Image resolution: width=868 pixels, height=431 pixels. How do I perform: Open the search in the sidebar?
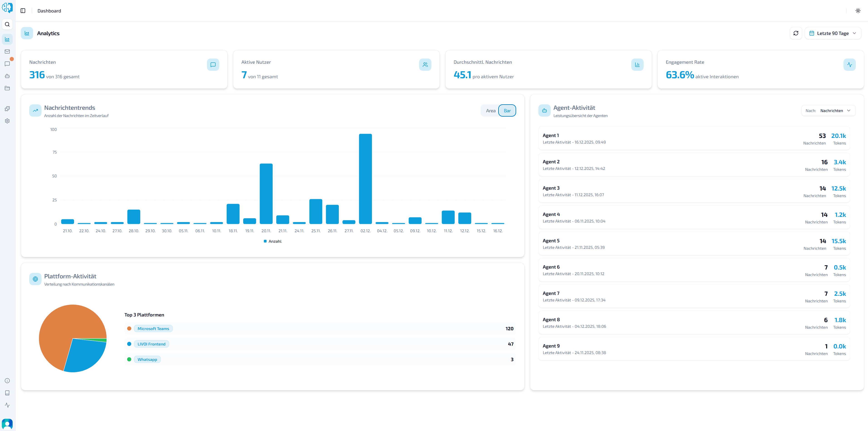tap(7, 24)
